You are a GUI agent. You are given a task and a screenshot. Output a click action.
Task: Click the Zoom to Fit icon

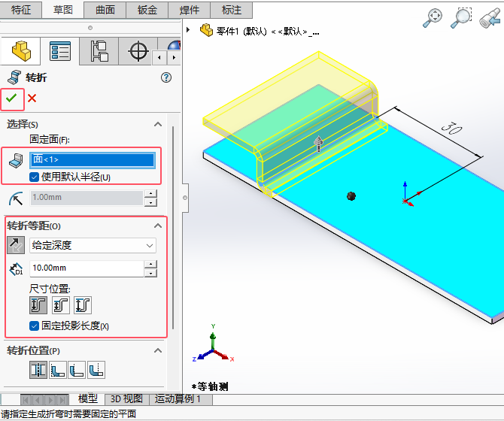433,18
